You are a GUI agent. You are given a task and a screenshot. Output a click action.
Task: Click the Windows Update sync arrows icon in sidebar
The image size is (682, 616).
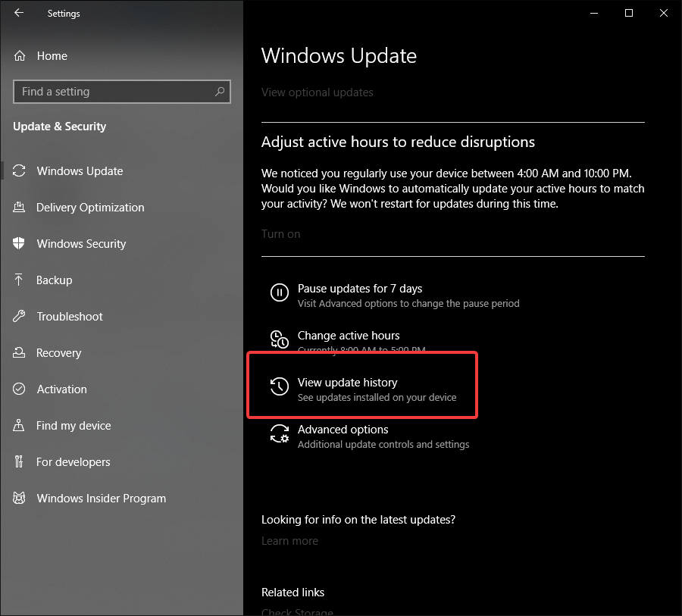[19, 170]
